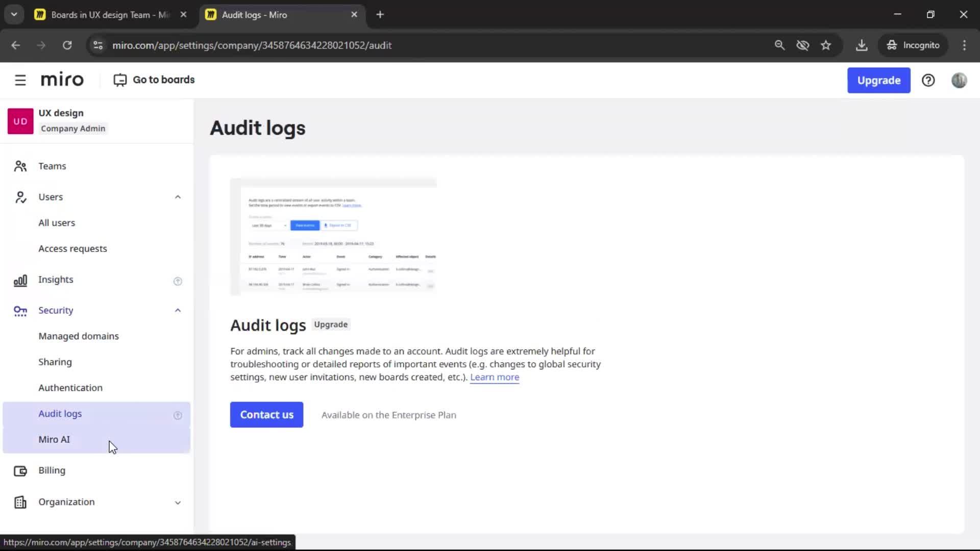Close the Boards in UX design Team tab
The width and height of the screenshot is (980, 551).
(183, 15)
